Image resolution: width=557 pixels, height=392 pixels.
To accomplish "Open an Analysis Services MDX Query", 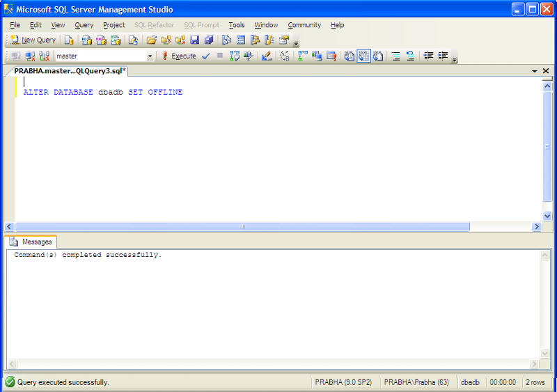I will pyautogui.click(x=86, y=40).
